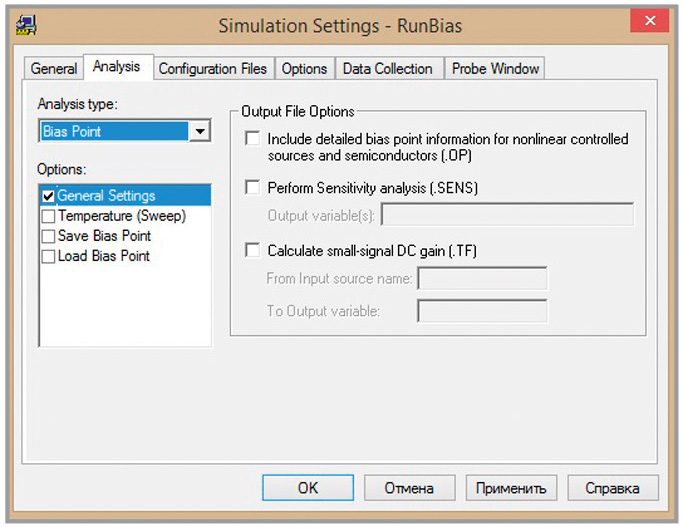Viewport: 683px width, 527px height.
Task: Enable the Temperature (Sweep) checkbox
Action: (48, 216)
